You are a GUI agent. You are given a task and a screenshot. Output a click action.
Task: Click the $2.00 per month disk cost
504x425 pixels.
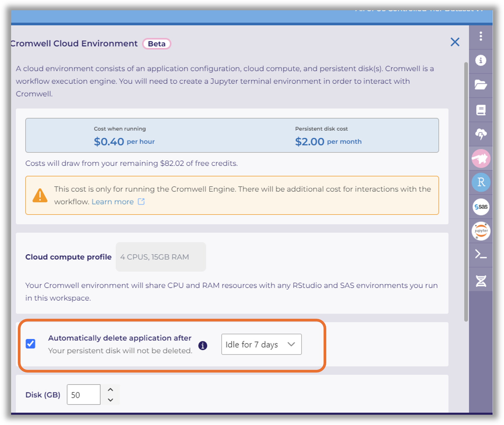[x=328, y=141]
